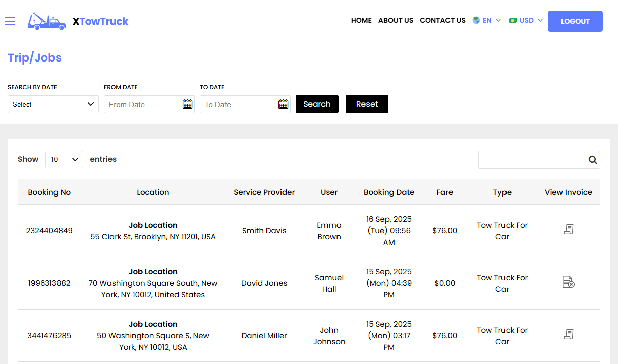618x364 pixels.
Task: Open the language EN dropdown
Action: pyautogui.click(x=486, y=20)
